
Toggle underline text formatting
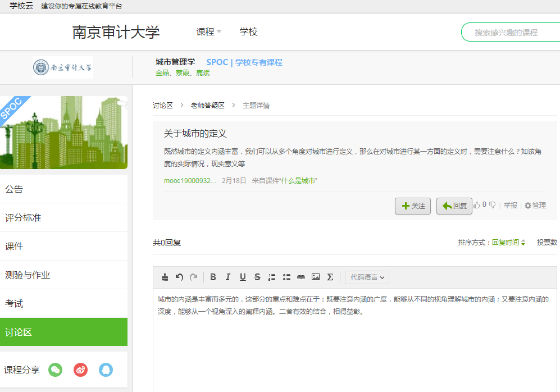point(243,277)
